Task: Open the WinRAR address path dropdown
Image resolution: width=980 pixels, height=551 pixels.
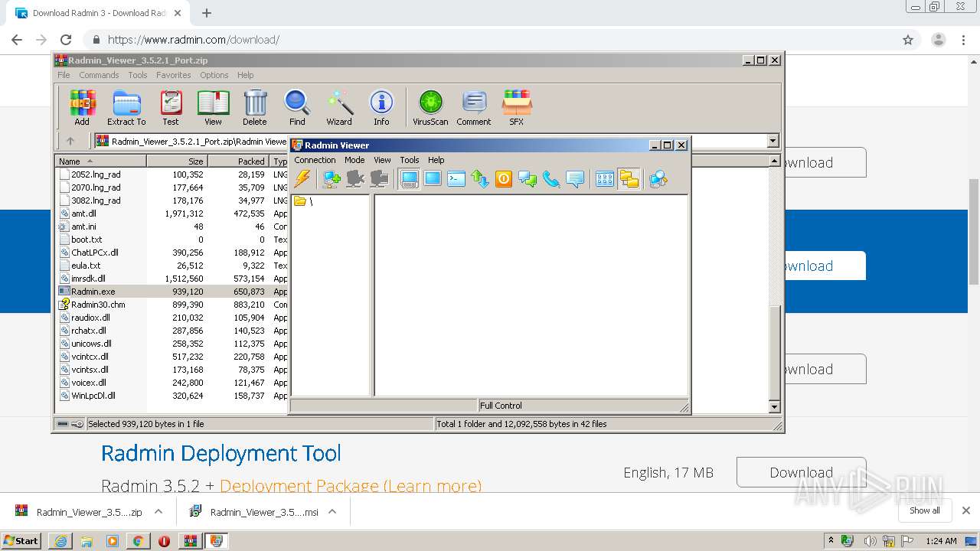Action: click(x=773, y=141)
